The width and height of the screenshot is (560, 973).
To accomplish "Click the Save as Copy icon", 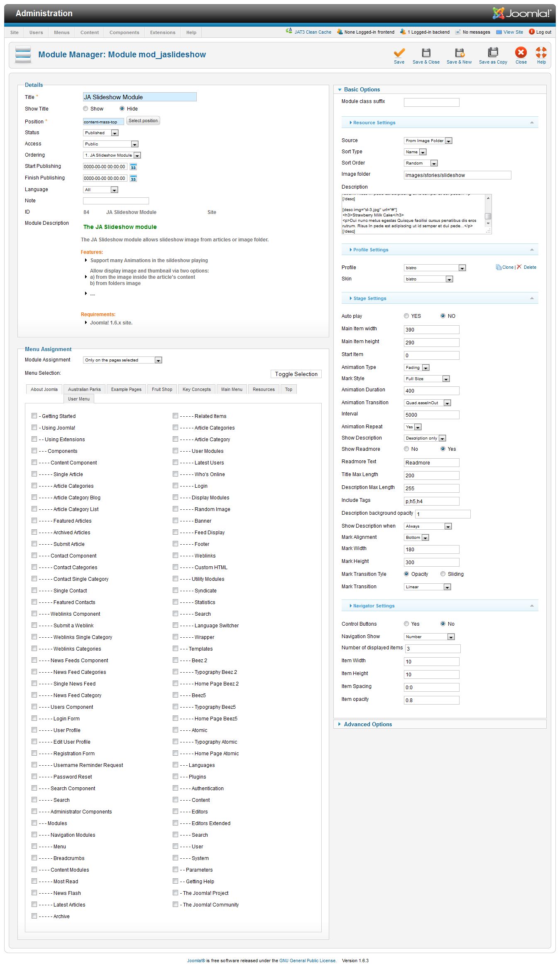I will click(x=493, y=53).
